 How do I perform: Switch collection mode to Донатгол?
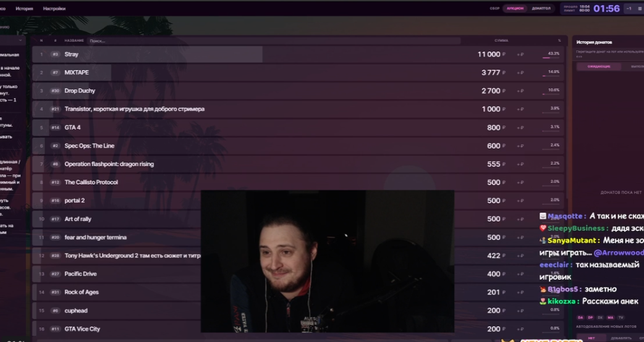tap(541, 8)
